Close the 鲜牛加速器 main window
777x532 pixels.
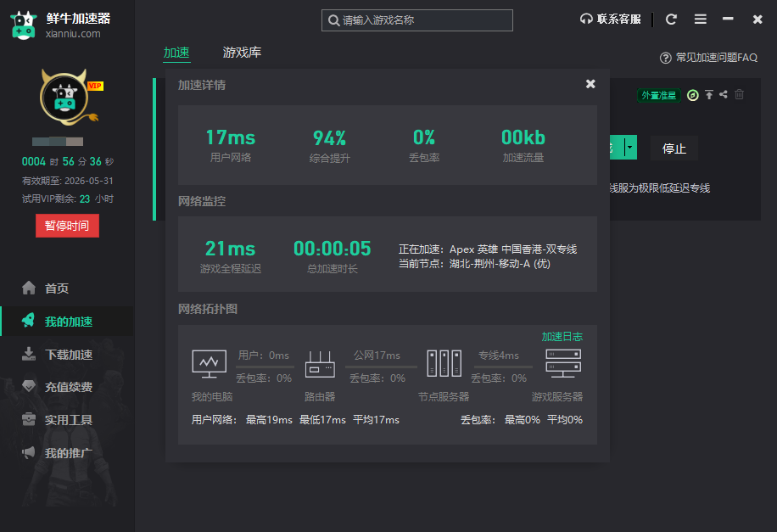click(757, 20)
